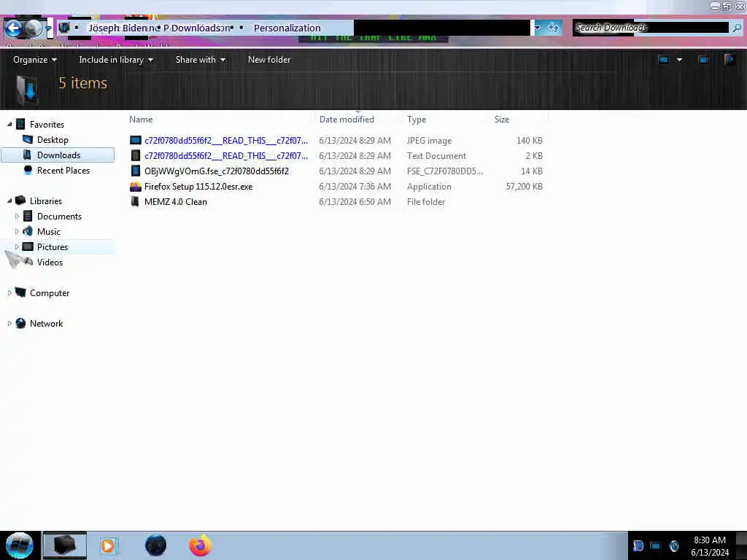Screen dimensions: 747x560
Task: Expand the Network node
Action: point(9,323)
